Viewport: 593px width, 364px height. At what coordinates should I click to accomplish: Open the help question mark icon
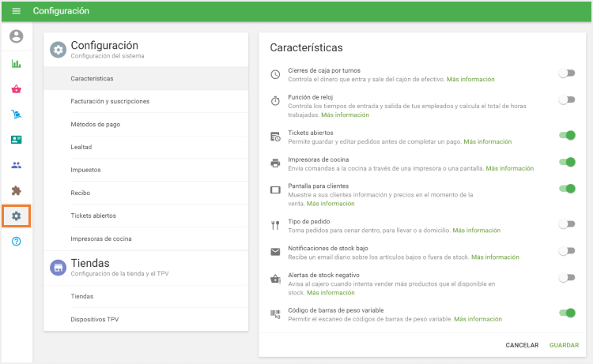pyautogui.click(x=17, y=242)
